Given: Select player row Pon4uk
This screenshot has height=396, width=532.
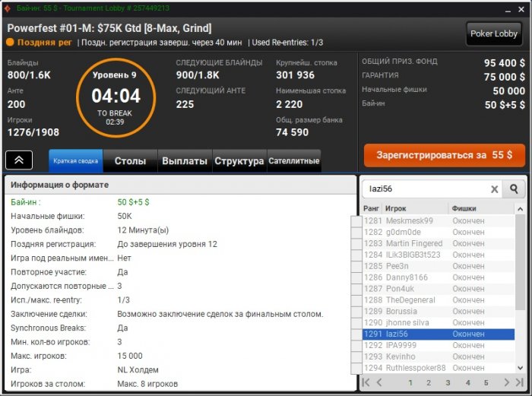Looking at the screenshot, I should 439,289.
